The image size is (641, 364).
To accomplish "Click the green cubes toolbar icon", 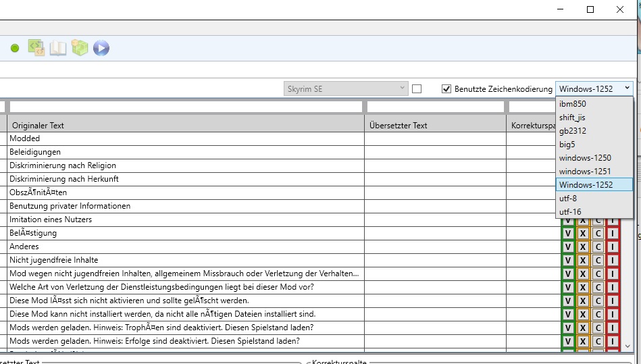I will [80, 48].
